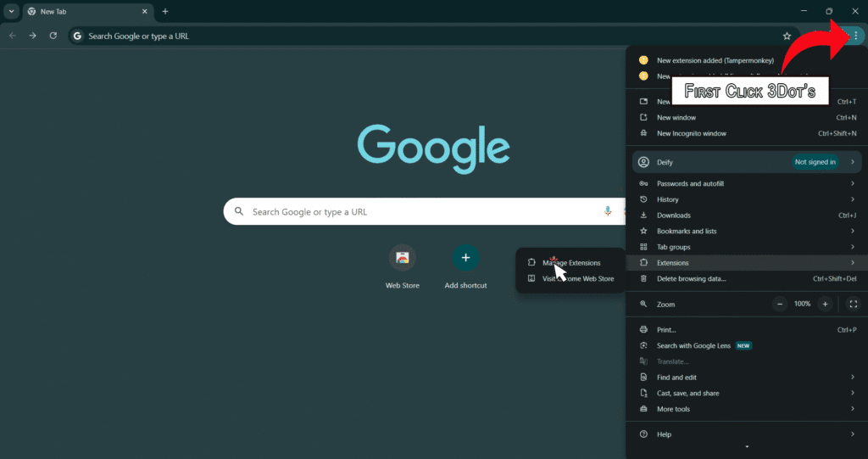The height and width of the screenshot is (459, 868).
Task: Click the Not signed in badge
Action: (x=815, y=162)
